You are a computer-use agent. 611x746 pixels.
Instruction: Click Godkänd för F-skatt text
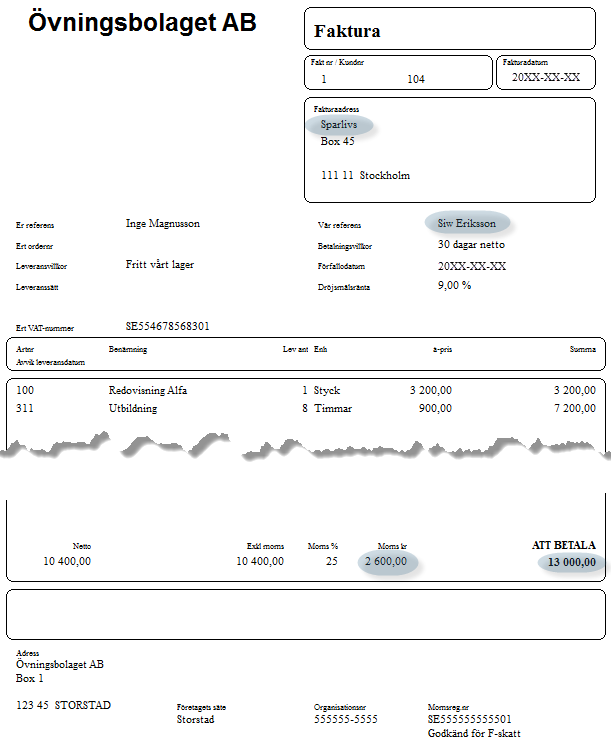pyautogui.click(x=474, y=733)
